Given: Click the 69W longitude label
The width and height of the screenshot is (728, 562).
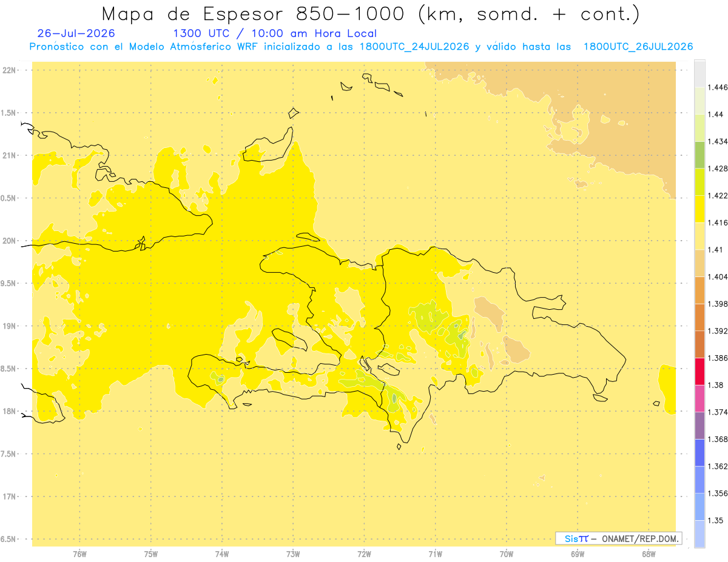Looking at the screenshot, I should [578, 554].
